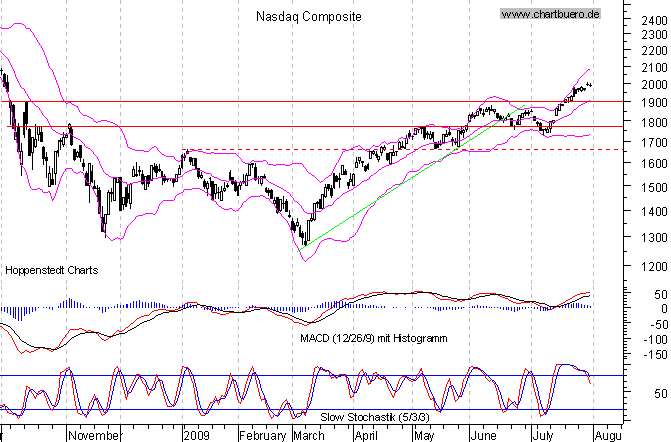671x442 pixels.
Task: Select the May month label
Action: 424,436
